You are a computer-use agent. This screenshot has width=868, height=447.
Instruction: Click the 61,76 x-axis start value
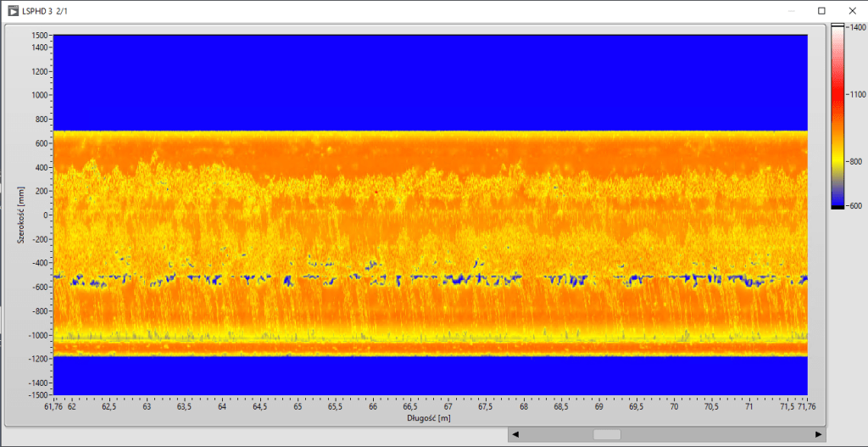(53, 406)
